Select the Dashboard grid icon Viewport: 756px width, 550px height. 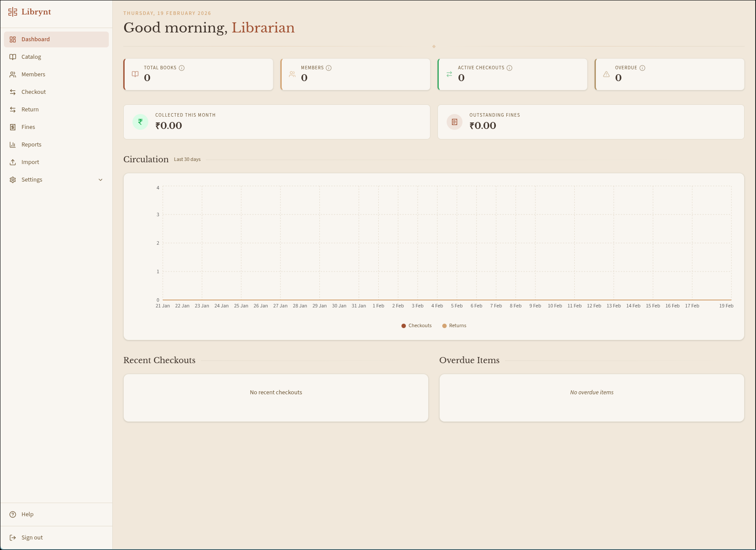[x=13, y=39]
